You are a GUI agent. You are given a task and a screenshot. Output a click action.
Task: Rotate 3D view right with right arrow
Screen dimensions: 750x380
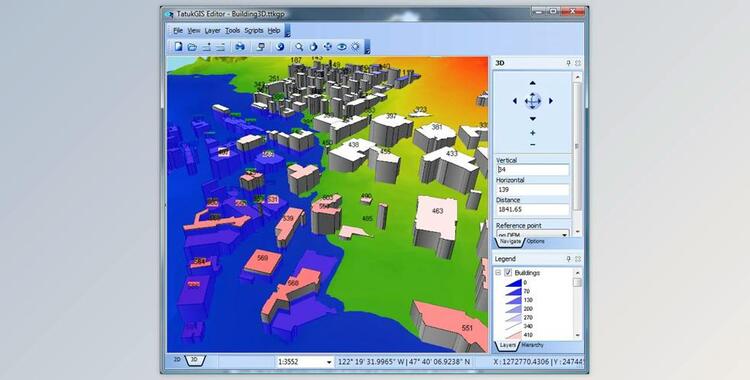point(551,101)
